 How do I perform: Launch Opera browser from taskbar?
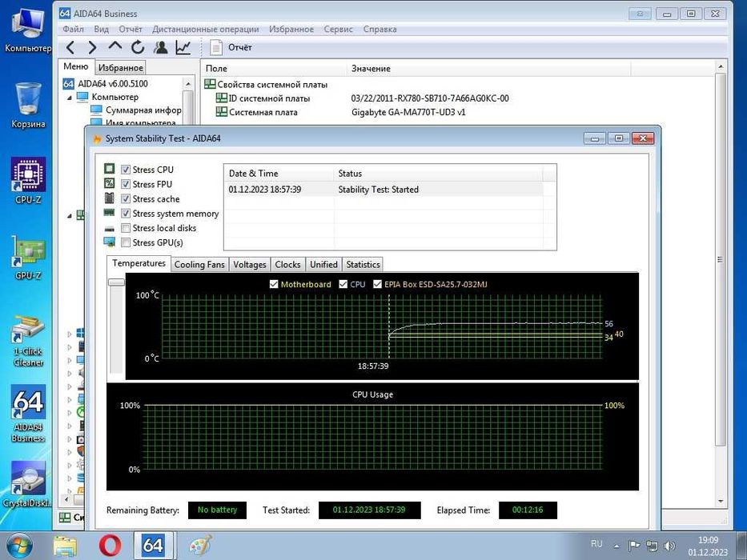pyautogui.click(x=110, y=546)
